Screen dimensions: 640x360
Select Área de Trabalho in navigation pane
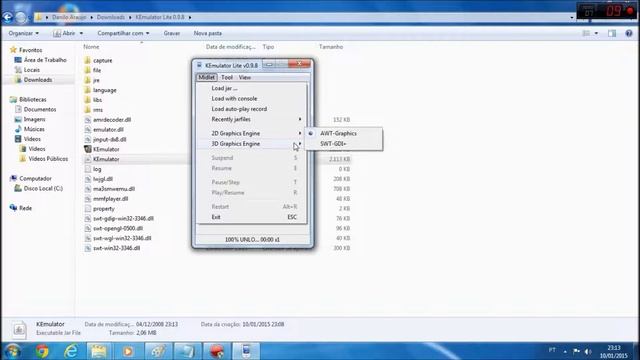(45, 60)
